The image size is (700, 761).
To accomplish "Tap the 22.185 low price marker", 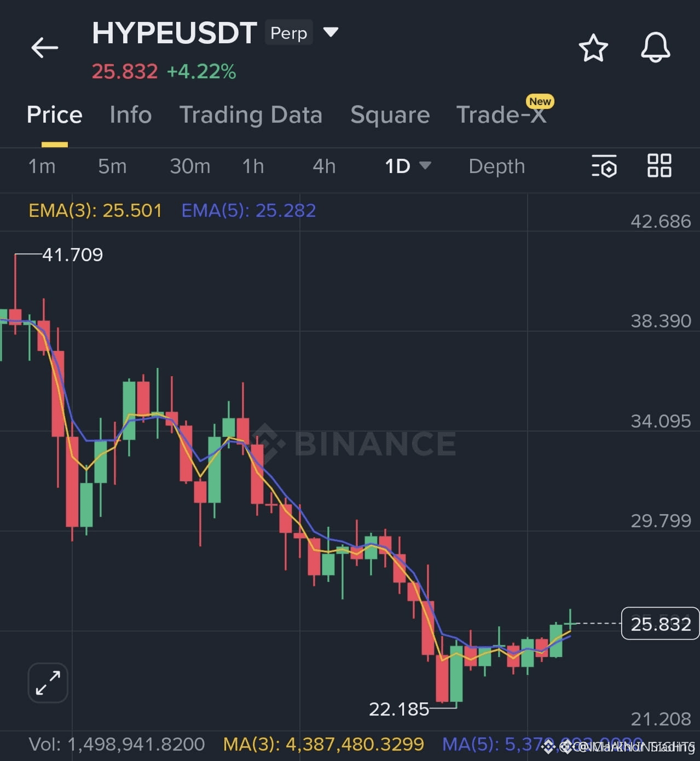I will tap(399, 709).
